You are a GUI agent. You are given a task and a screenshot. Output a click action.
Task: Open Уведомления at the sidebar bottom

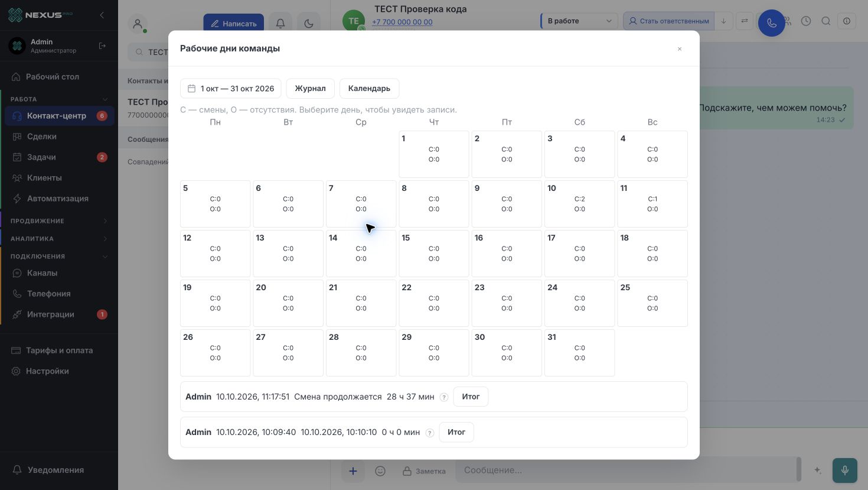(x=59, y=470)
